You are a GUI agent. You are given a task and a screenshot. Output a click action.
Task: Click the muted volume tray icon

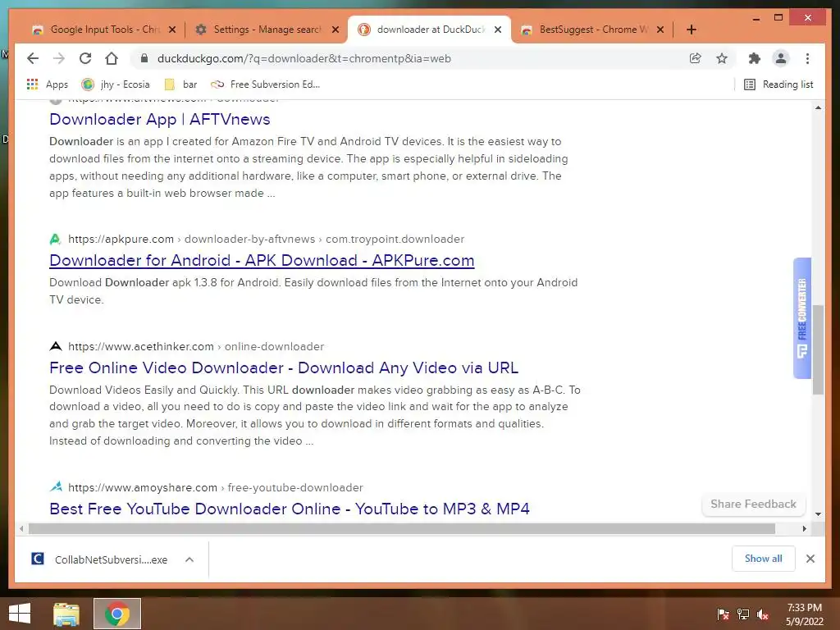click(x=763, y=614)
